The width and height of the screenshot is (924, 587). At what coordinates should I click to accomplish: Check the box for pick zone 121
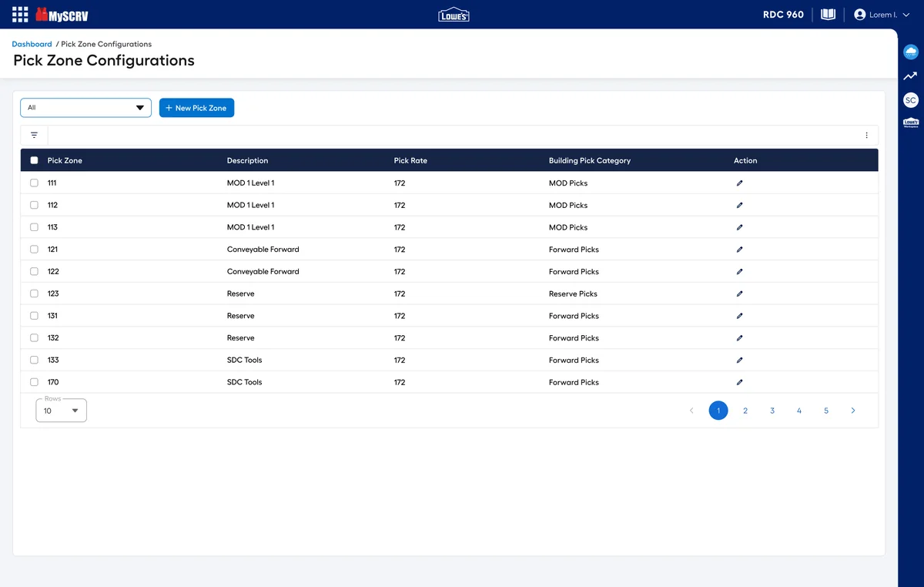(x=34, y=249)
